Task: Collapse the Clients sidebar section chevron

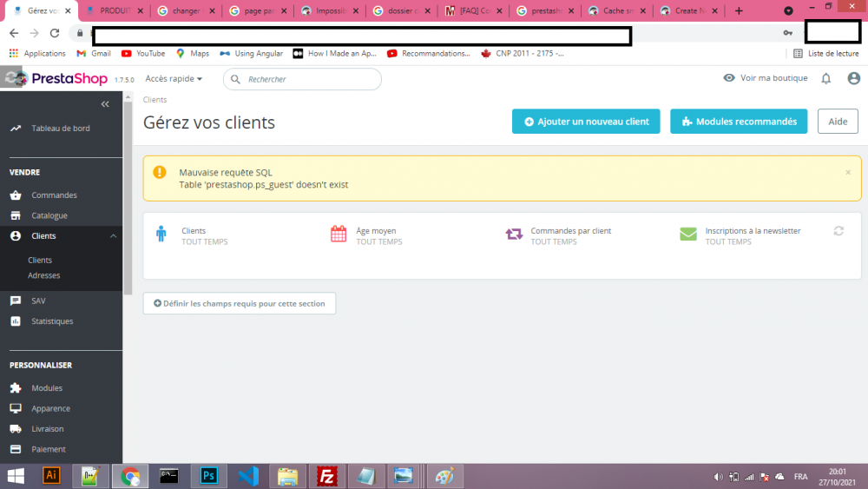Action: point(113,236)
